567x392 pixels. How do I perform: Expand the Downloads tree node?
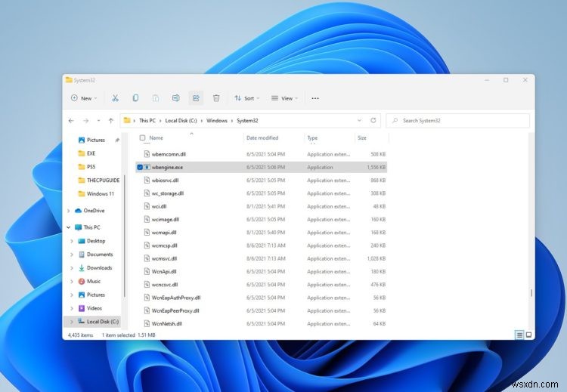72,267
